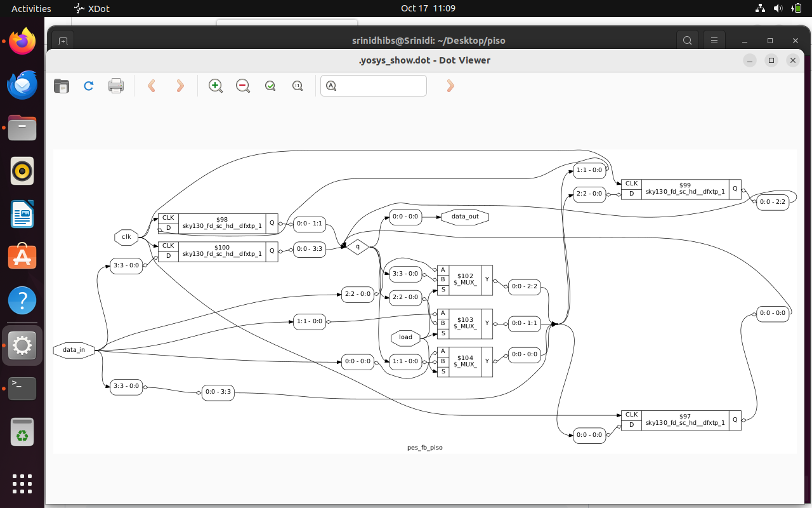Reload the current graph
This screenshot has width=812, height=508.
point(89,86)
